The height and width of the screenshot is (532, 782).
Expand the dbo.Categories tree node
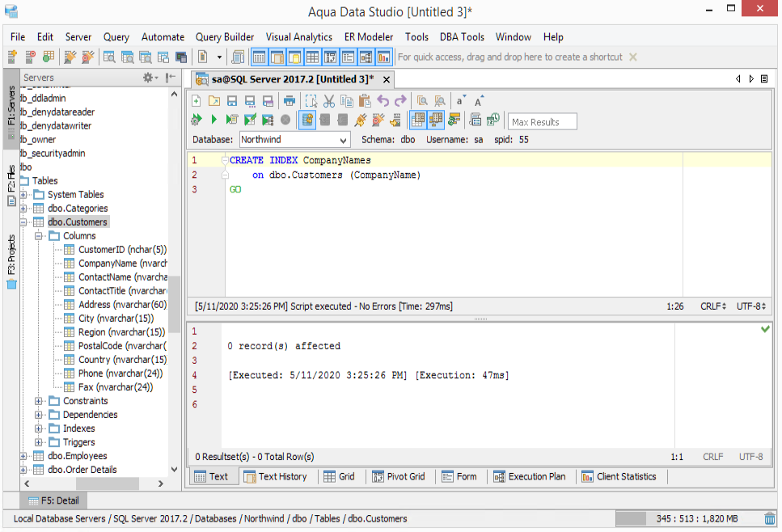coord(23,209)
